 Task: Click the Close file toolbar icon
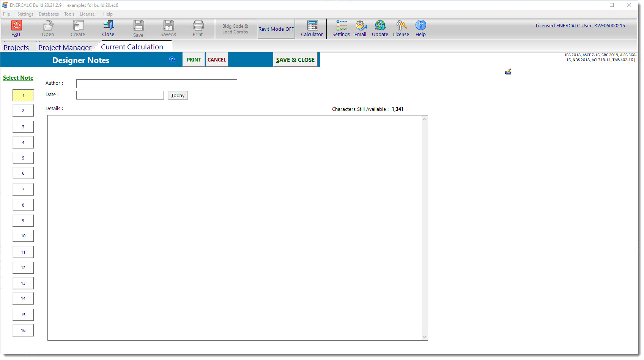pos(108,26)
